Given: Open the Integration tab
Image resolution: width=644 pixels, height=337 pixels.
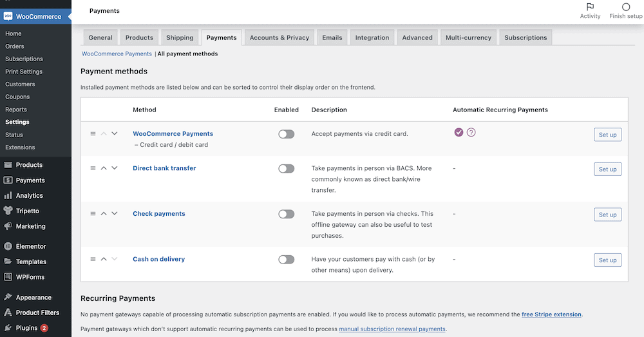Looking at the screenshot, I should click(372, 37).
